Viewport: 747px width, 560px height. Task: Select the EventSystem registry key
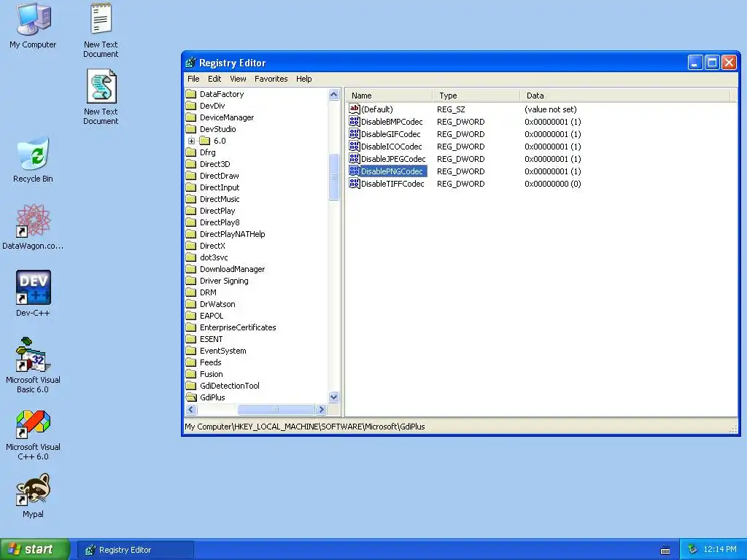click(223, 351)
